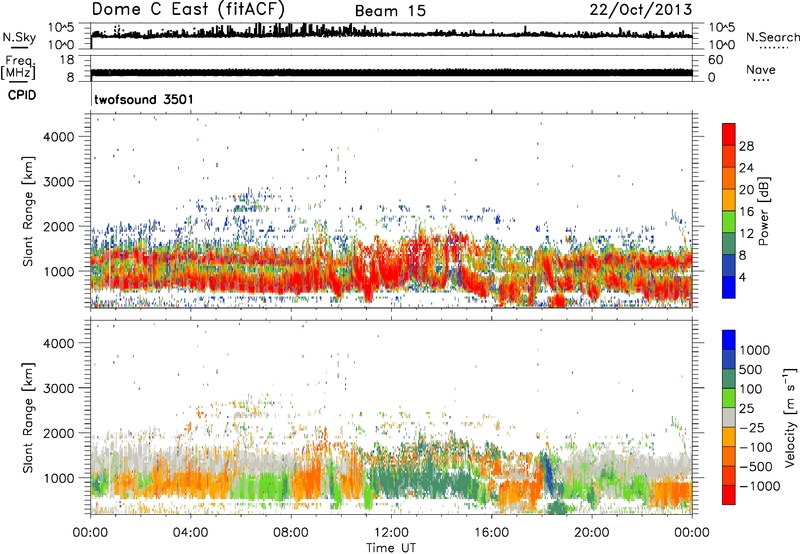Click the 'Freq. [MHz]' axis label
Image resolution: width=800 pixels, height=554 pixels.
tap(18, 67)
